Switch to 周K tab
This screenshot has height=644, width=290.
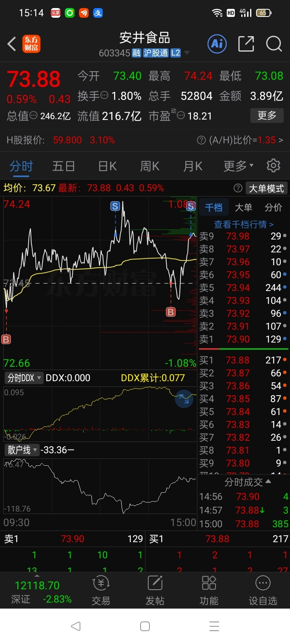(x=149, y=166)
